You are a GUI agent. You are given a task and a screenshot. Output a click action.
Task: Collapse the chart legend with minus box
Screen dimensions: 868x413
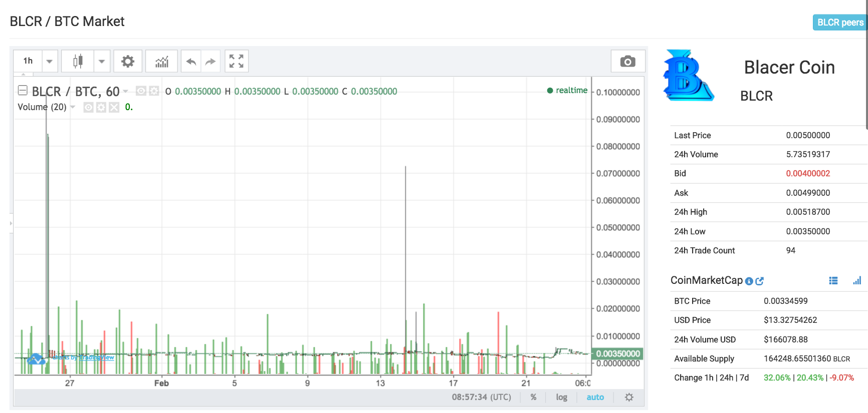(23, 91)
